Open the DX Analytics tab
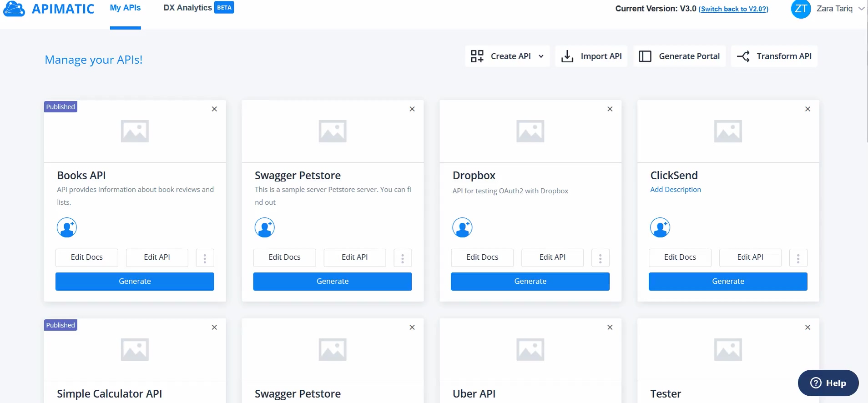Screen dimensions: 868x403 (187, 8)
